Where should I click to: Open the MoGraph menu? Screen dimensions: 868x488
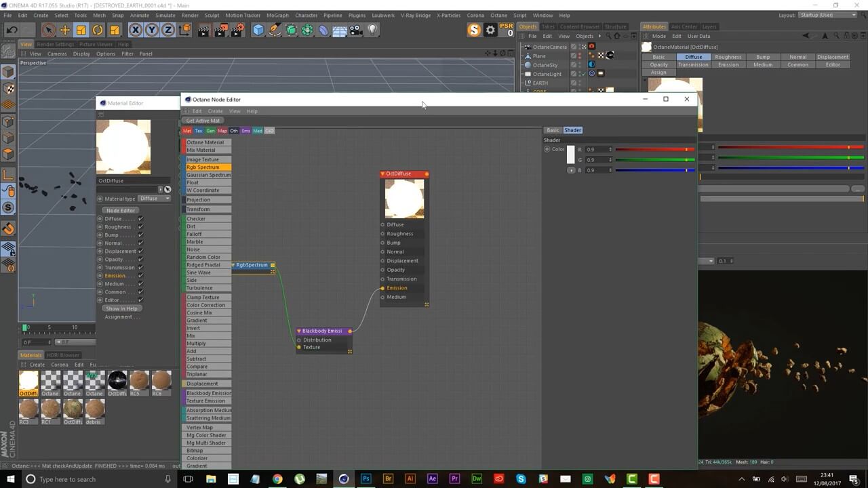point(277,15)
